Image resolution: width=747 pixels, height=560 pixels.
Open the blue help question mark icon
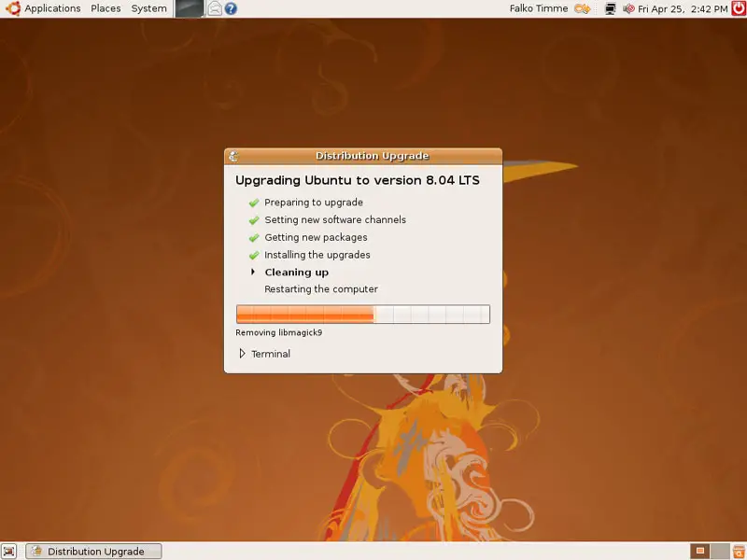pos(231,8)
